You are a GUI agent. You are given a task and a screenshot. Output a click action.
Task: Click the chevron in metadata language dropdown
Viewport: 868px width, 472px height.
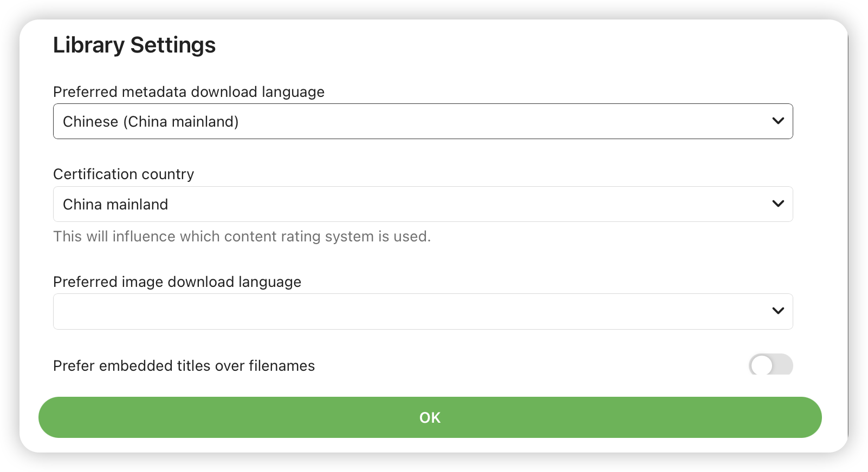778,121
